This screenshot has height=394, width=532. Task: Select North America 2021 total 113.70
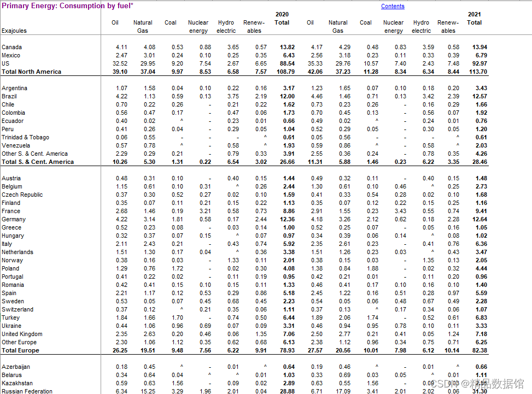click(478, 72)
